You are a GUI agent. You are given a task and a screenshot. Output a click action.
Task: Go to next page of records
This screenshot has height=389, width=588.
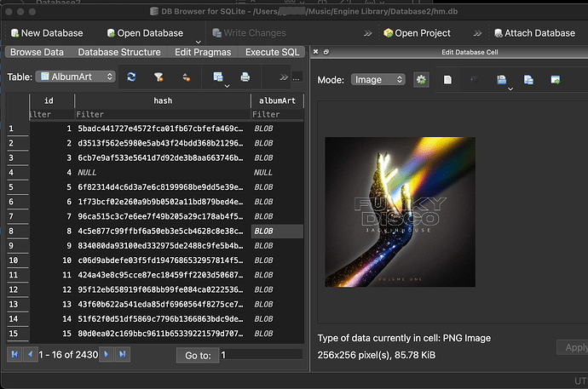click(107, 354)
